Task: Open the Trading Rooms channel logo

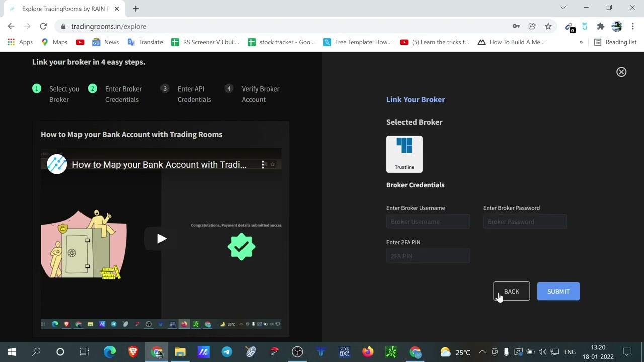Action: 57,164
